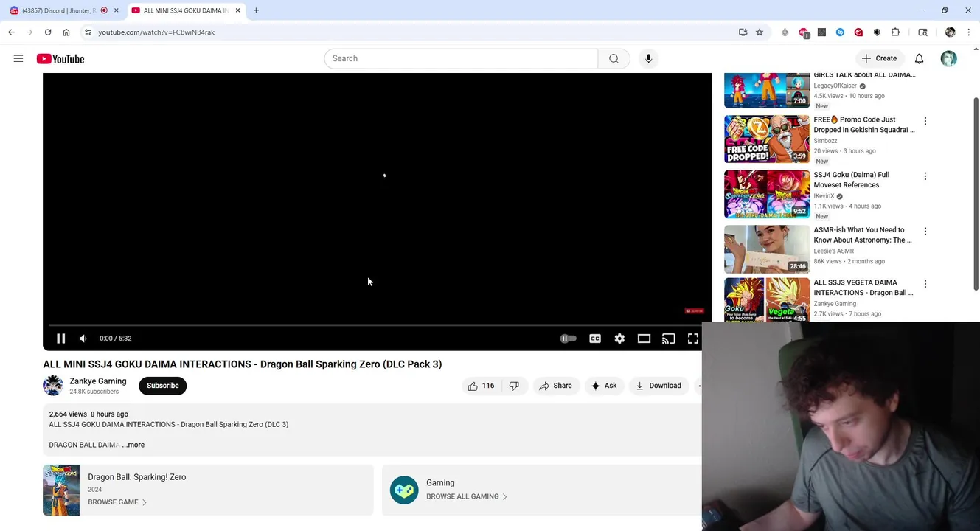Open options for SSJ4 Goku Full Moveset video
The image size is (980, 531).
pos(925,176)
